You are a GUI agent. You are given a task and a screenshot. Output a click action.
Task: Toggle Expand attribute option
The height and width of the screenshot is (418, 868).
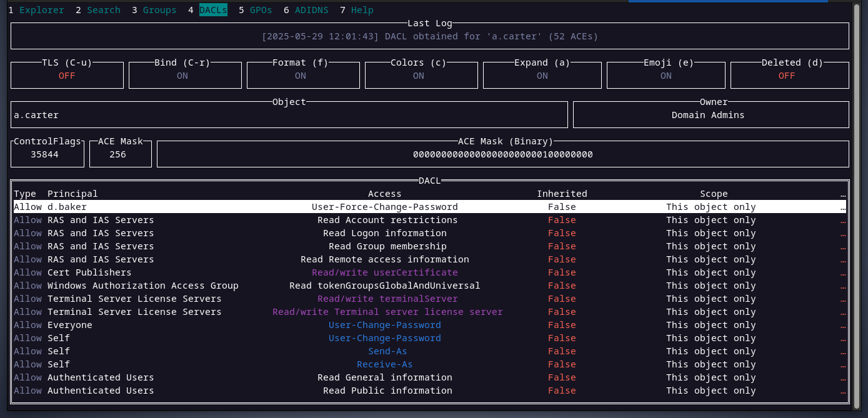pos(542,76)
